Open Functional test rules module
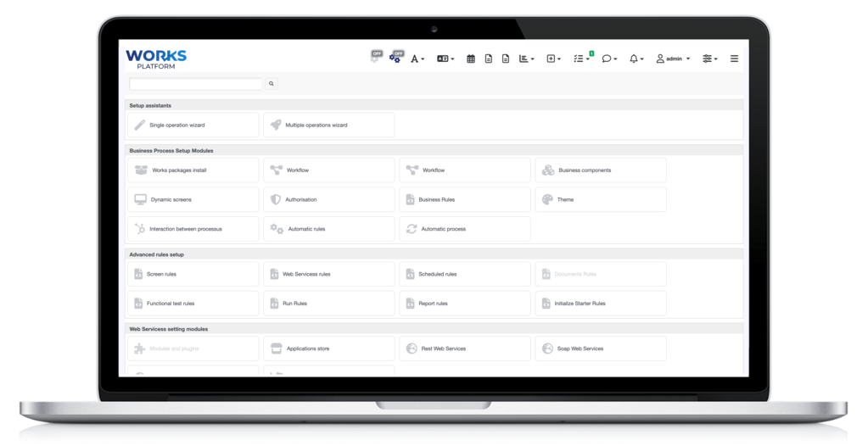The height and width of the screenshot is (446, 868). point(193,304)
